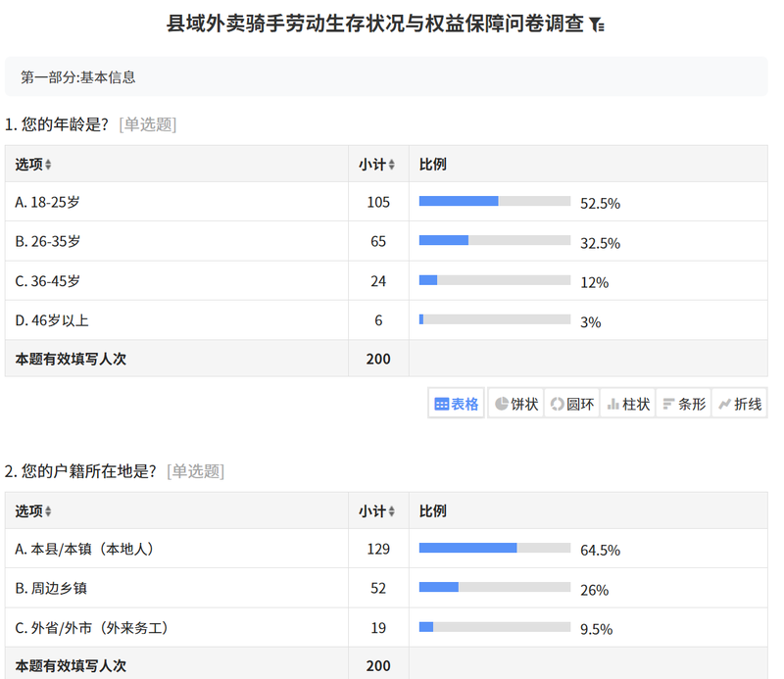Image resolution: width=784 pixels, height=679 pixels.
Task: Click the 46岁以上 proportion bar
Action: pos(494,319)
